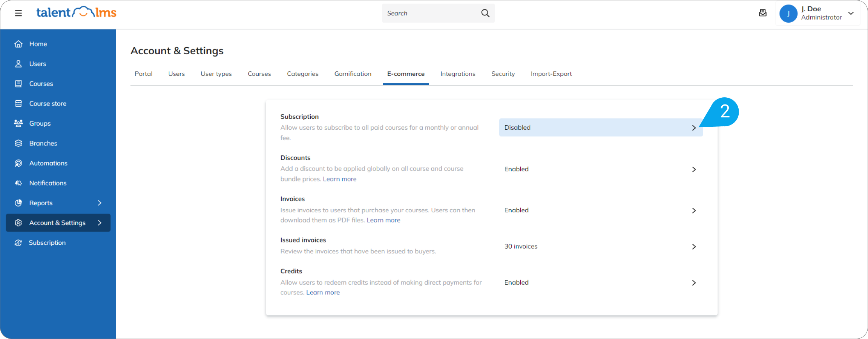This screenshot has height=339, width=868.
Task: Click the Automations icon in sidebar
Action: pyautogui.click(x=18, y=163)
